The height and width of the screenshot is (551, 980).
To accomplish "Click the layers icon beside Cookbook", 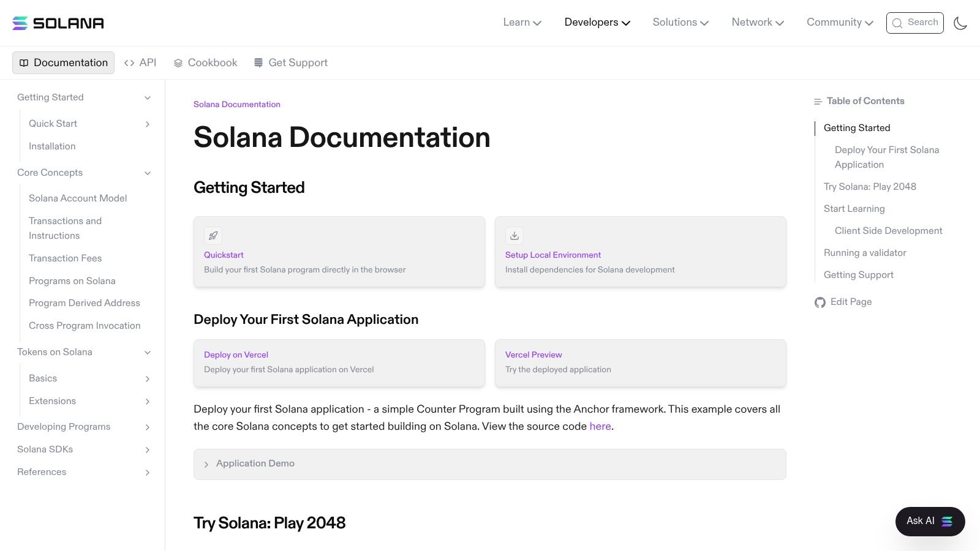I will 178,63.
